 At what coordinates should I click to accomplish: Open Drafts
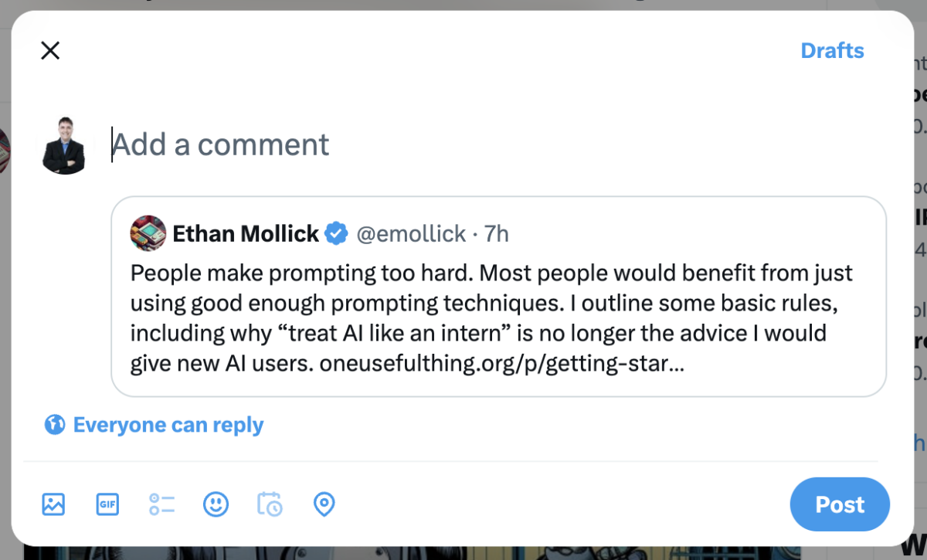pos(832,51)
